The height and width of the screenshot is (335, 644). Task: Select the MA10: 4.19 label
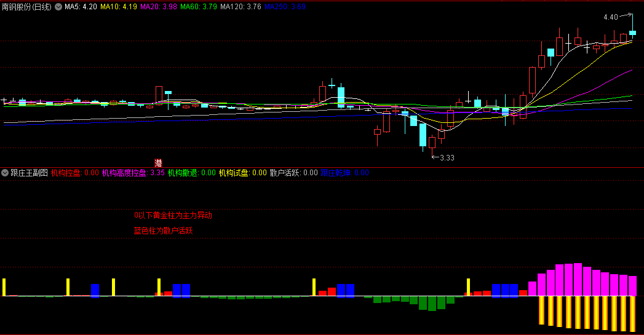tap(119, 7)
